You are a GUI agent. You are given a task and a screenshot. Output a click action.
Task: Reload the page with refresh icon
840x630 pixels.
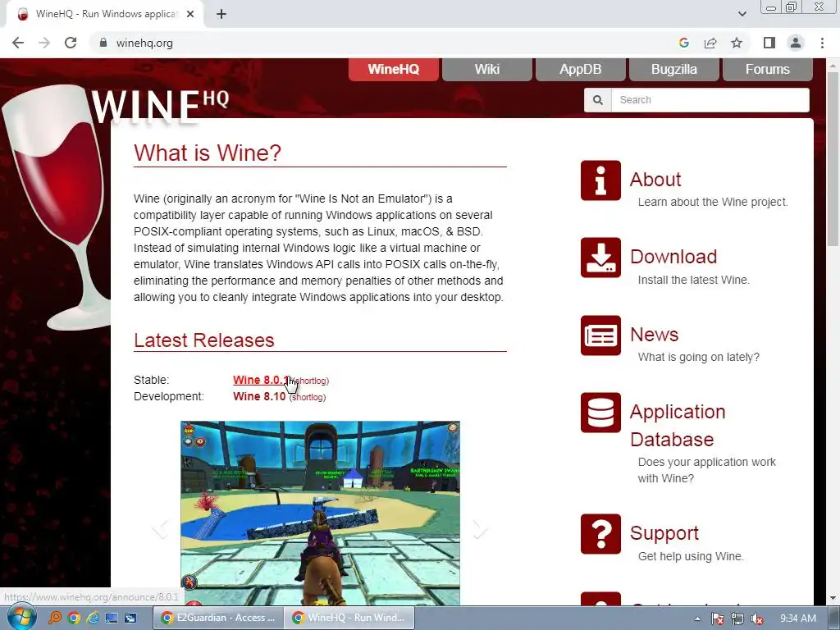(71, 43)
